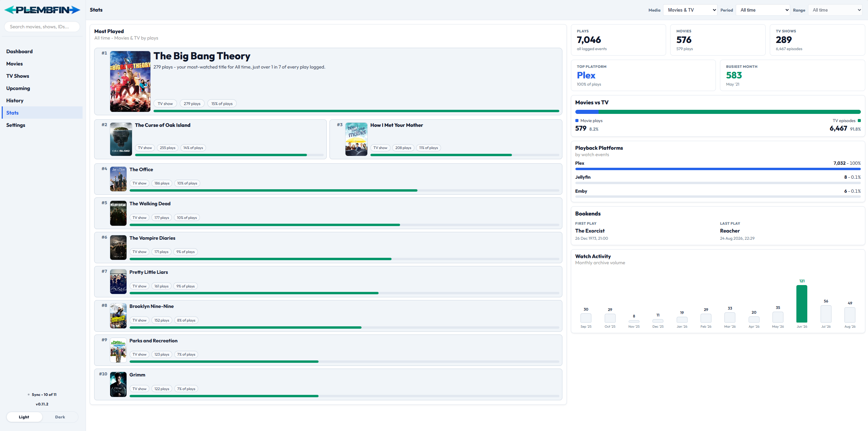Open Grimm poster thumbnail
868x431 pixels.
(x=118, y=384)
